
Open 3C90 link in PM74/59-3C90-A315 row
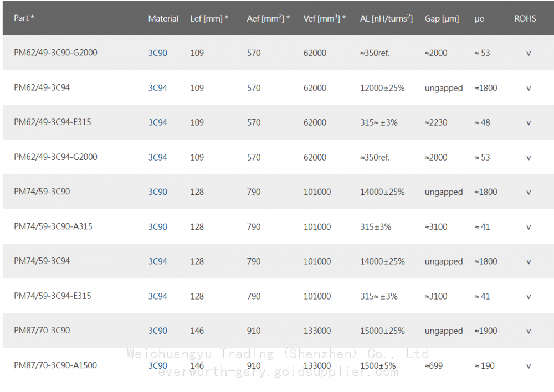157,227
